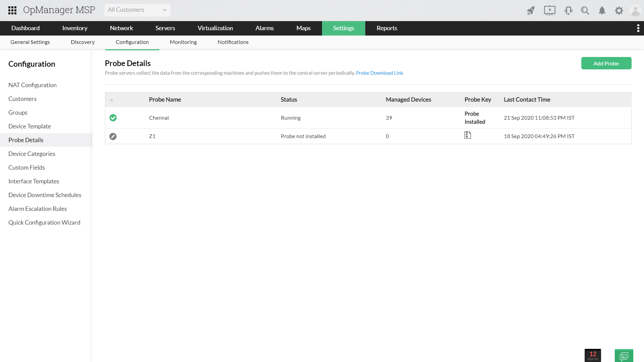Select Device Categories in sidebar

pos(32,154)
